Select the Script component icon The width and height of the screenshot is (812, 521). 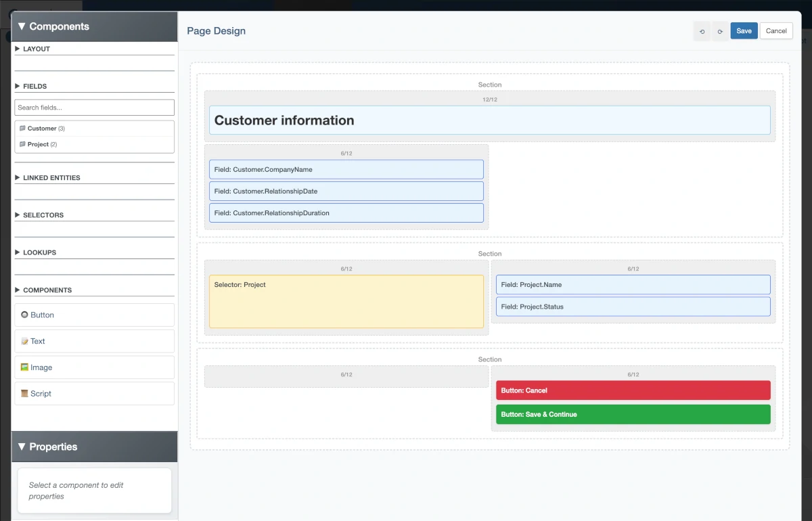coord(26,393)
